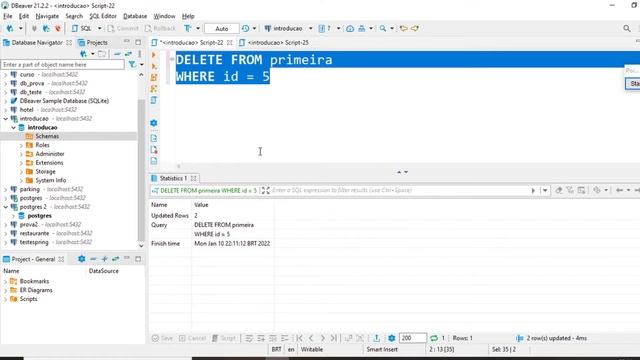640x360 pixels.
Task: Open the editor settings gear in gutter
Action: (154, 123)
